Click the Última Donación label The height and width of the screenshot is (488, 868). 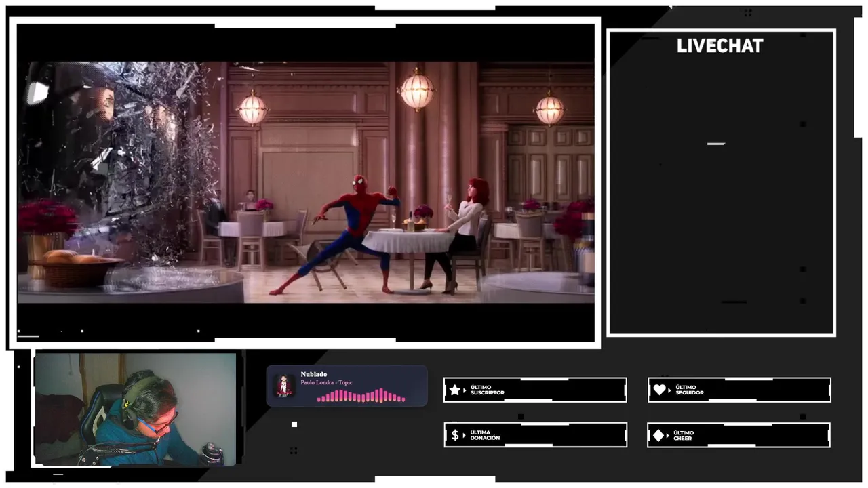click(485, 435)
